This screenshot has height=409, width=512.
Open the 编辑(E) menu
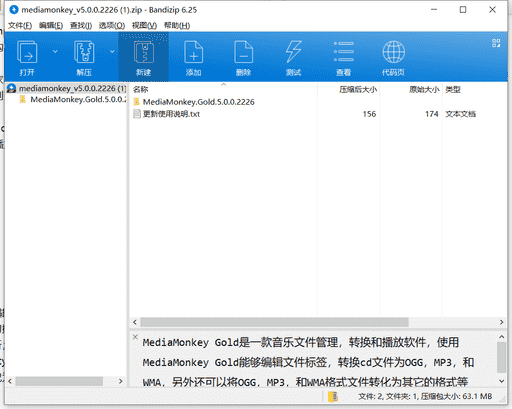click(x=51, y=25)
